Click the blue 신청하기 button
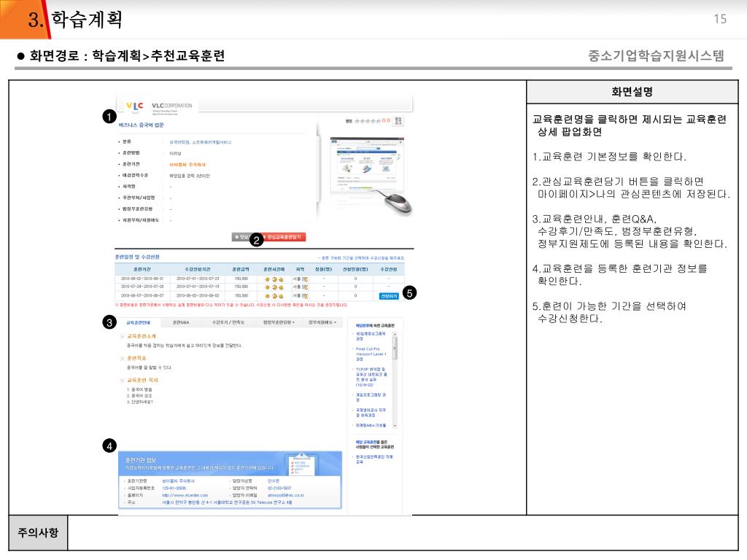 (x=389, y=296)
